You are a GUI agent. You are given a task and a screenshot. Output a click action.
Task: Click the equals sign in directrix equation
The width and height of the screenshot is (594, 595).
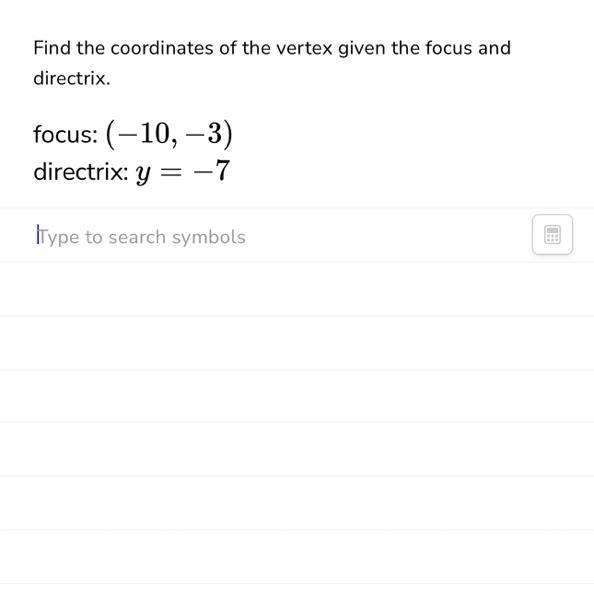pos(170,172)
